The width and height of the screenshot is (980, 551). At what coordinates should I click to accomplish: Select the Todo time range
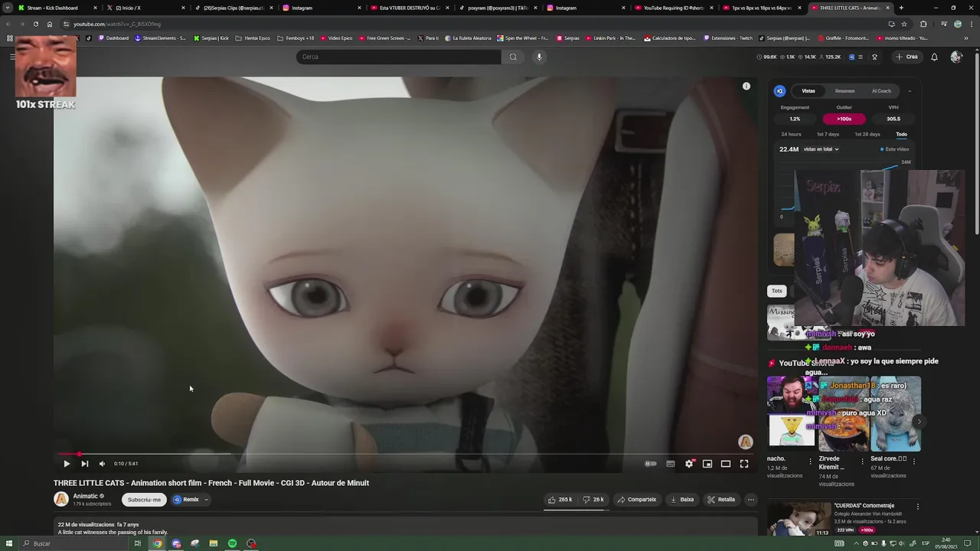click(x=901, y=135)
